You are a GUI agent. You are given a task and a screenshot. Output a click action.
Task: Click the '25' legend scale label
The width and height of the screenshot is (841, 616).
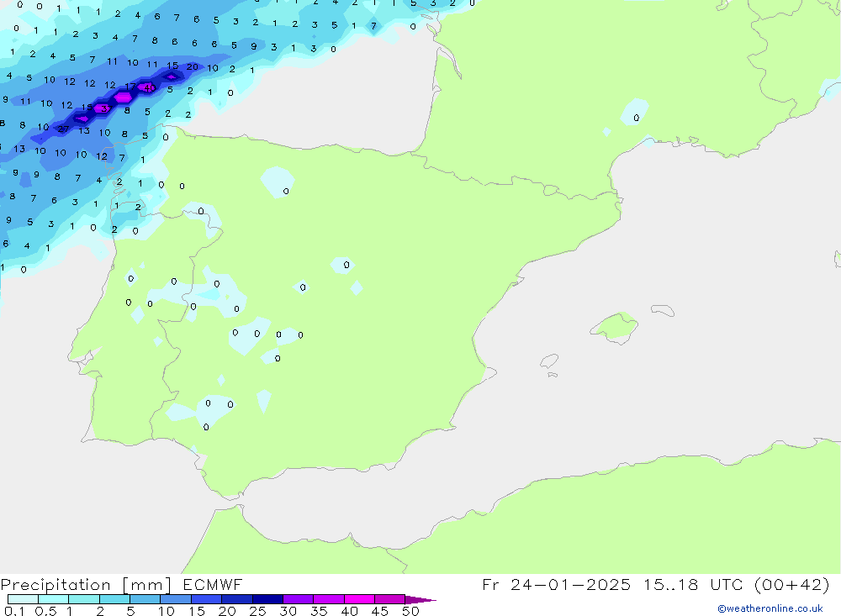(x=258, y=611)
